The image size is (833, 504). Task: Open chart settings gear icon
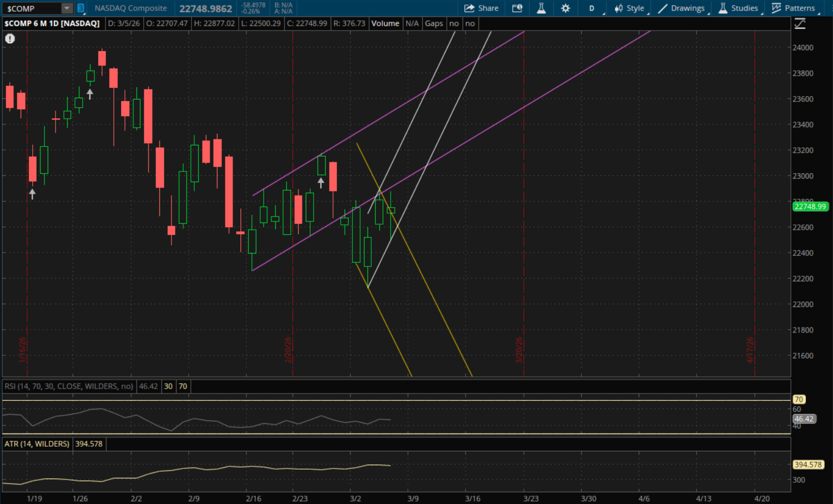coord(566,8)
